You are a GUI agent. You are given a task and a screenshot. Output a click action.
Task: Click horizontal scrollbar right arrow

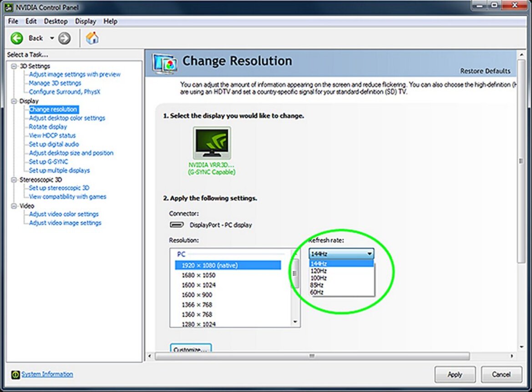pos(512,356)
